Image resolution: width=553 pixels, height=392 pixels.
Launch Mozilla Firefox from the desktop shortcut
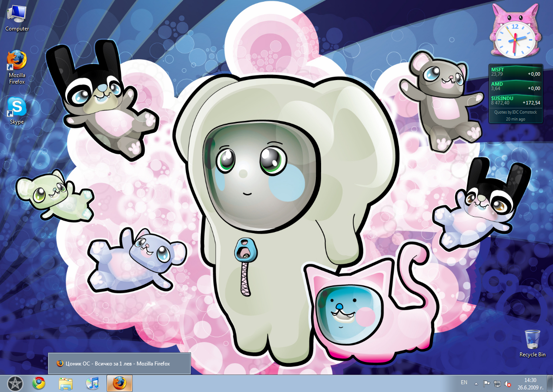point(17,67)
